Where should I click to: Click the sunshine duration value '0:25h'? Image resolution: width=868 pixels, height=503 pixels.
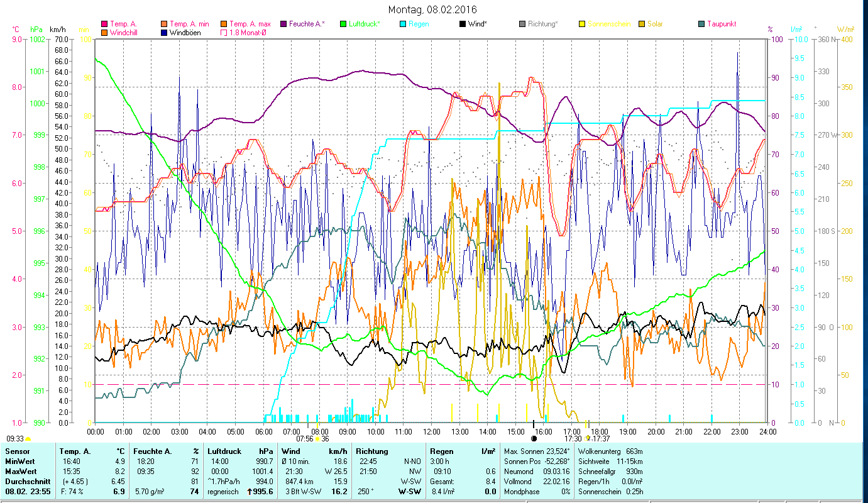click(635, 492)
